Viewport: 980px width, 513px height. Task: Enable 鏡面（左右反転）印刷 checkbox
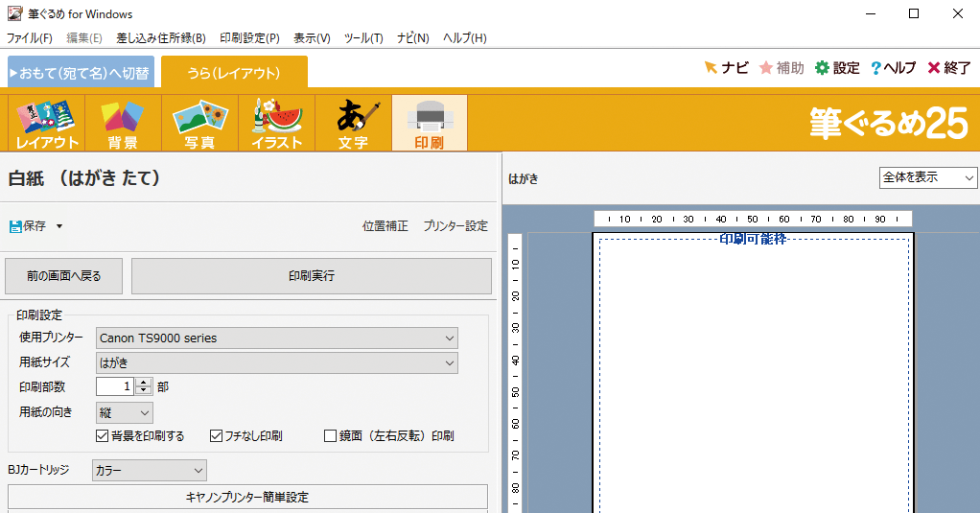pyautogui.click(x=331, y=436)
